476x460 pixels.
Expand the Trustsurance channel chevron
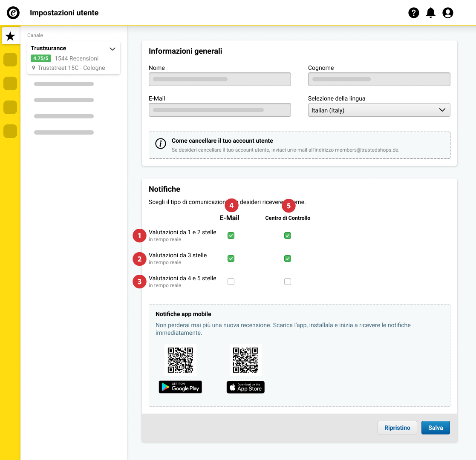pos(113,49)
